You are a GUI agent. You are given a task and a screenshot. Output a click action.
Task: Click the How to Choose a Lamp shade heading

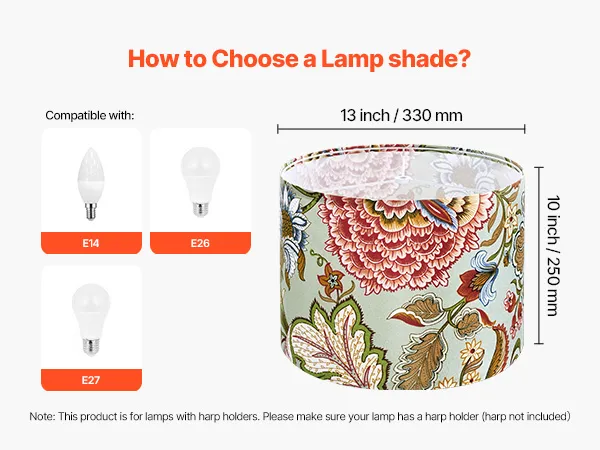pyautogui.click(x=299, y=59)
